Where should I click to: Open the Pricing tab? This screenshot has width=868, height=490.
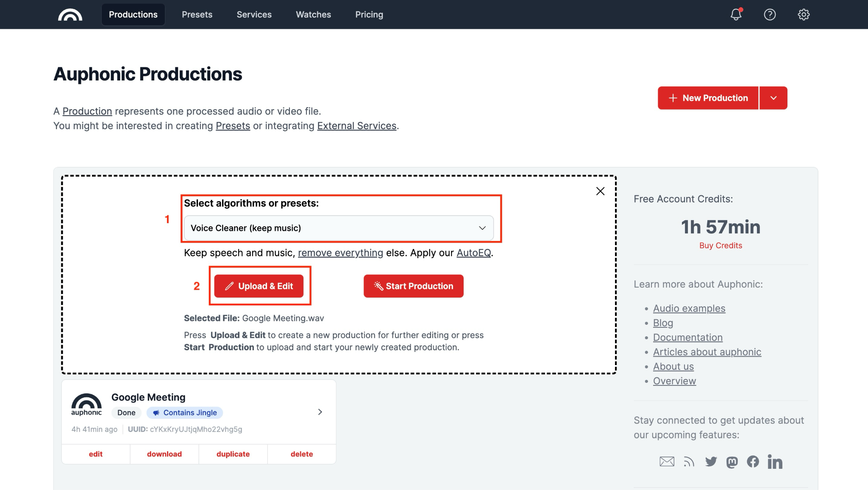(x=369, y=14)
